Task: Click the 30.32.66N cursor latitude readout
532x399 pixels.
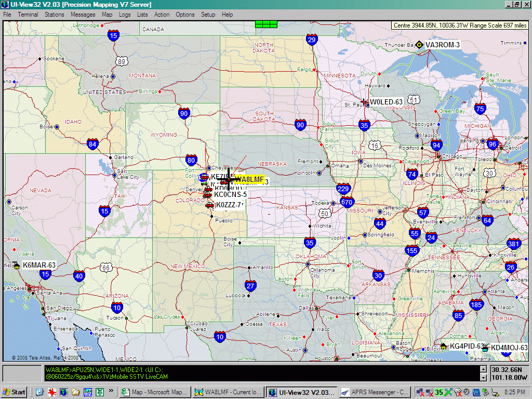Action: click(507, 370)
